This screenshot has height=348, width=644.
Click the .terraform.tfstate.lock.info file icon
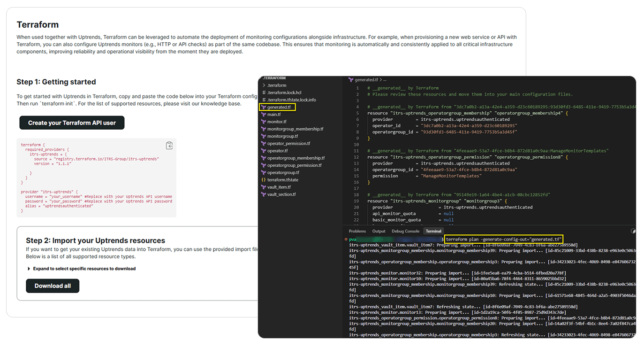264,100
